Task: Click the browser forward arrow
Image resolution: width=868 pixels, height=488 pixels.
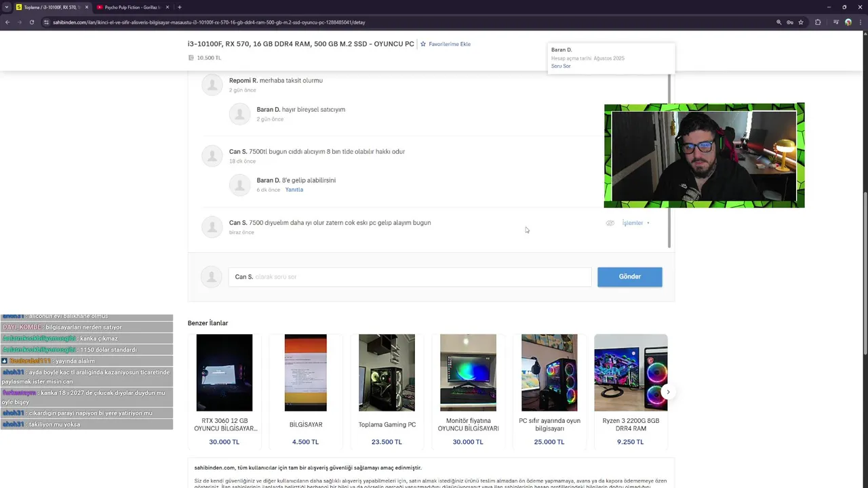Action: 19,22
